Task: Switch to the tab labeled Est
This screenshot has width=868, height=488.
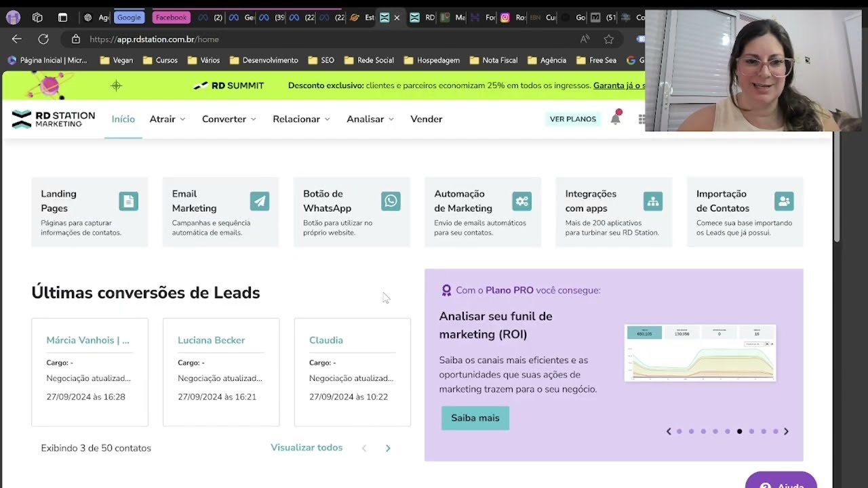Action: point(362,18)
